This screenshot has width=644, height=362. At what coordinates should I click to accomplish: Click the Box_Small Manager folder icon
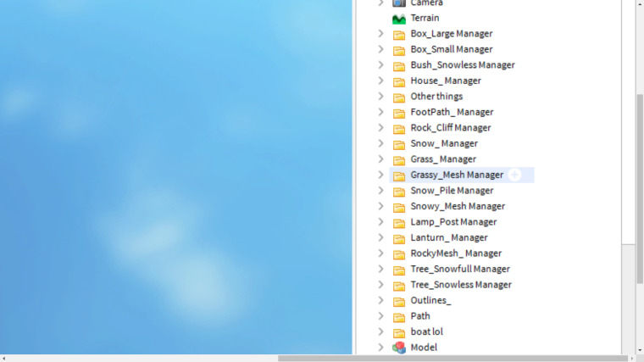399,50
